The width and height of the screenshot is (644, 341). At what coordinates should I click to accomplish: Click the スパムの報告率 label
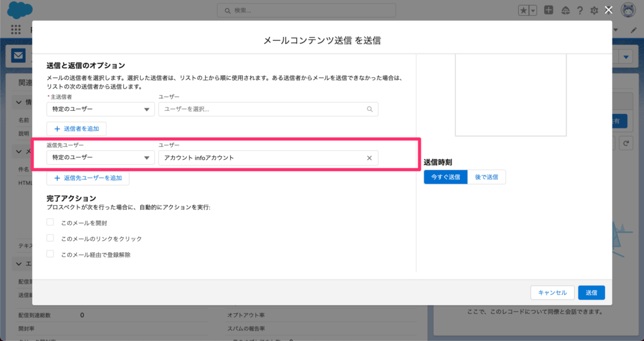[246, 328]
